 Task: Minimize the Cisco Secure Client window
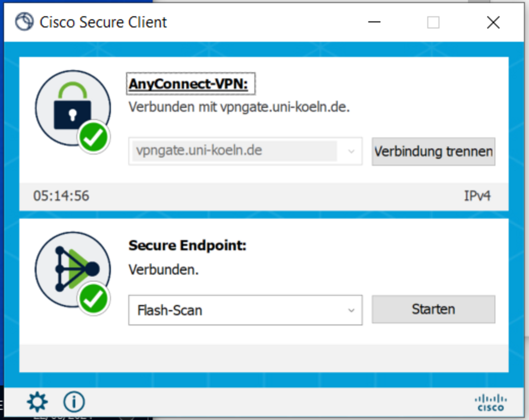(x=374, y=22)
